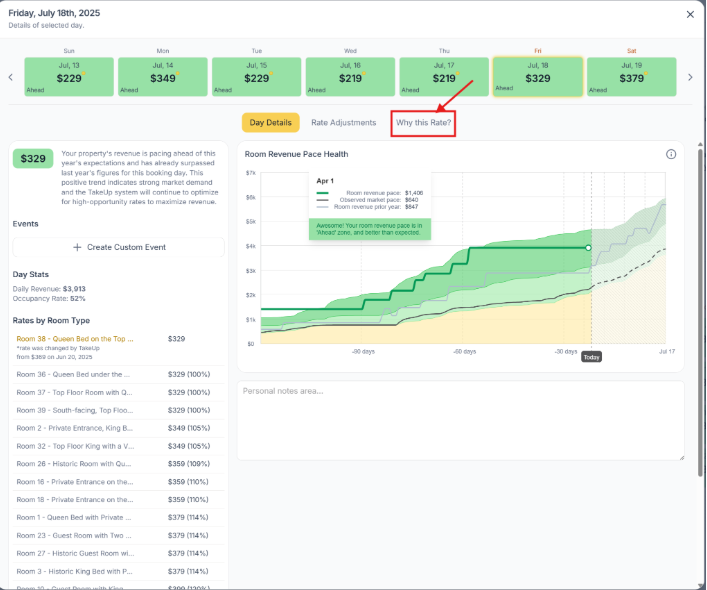The width and height of the screenshot is (707, 590).
Task: Select the Jul 19 $379 day card
Action: (x=632, y=77)
